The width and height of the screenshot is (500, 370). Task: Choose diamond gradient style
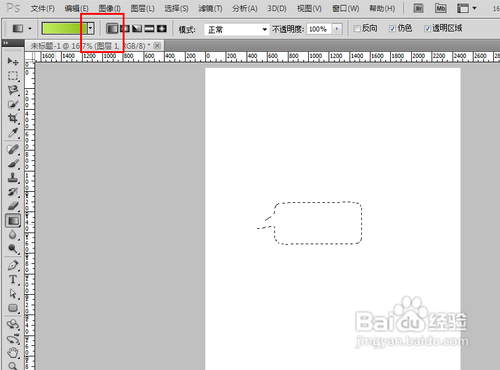point(162,29)
